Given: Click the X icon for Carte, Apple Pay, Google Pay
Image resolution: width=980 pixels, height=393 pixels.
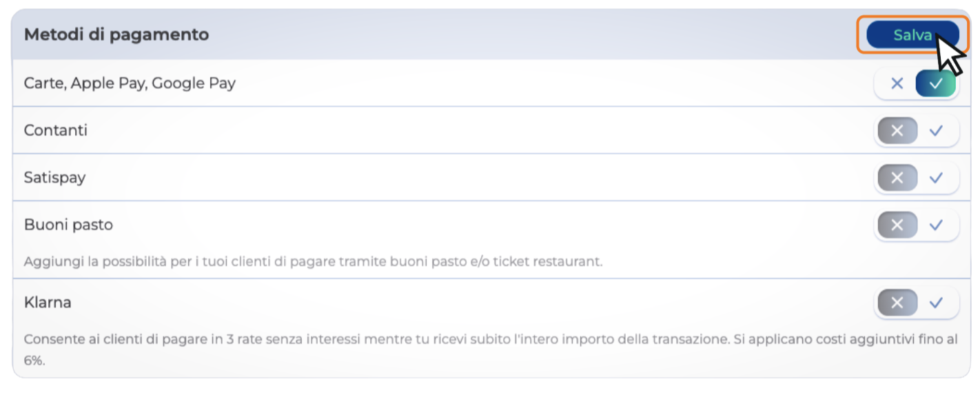Looking at the screenshot, I should 897,83.
